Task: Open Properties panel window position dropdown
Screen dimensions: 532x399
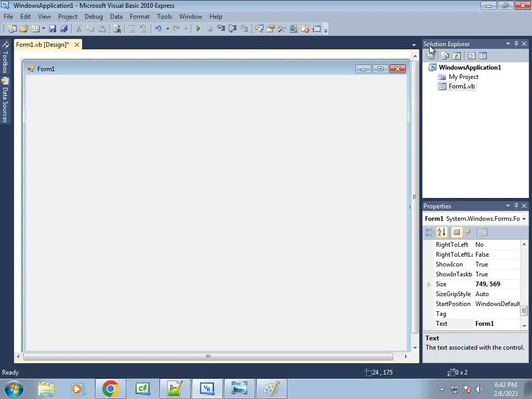Action: click(508, 206)
